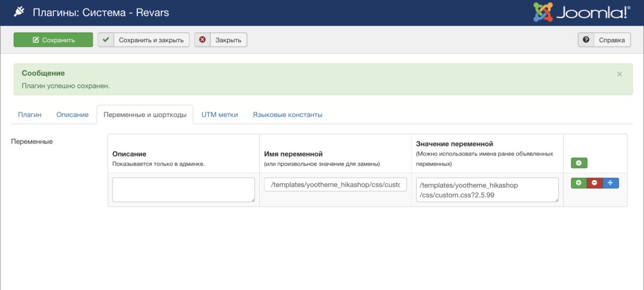Click the Закрыть button with red icon

pyautogui.click(x=221, y=40)
